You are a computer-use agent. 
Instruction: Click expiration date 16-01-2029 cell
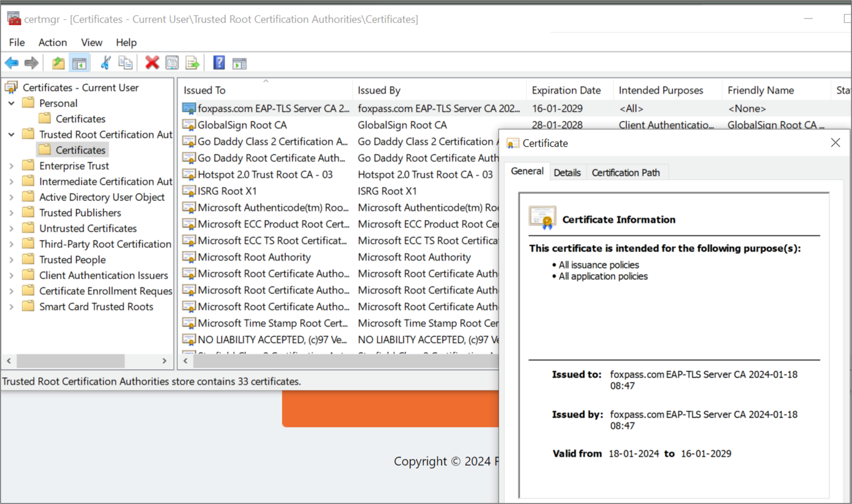(x=557, y=108)
